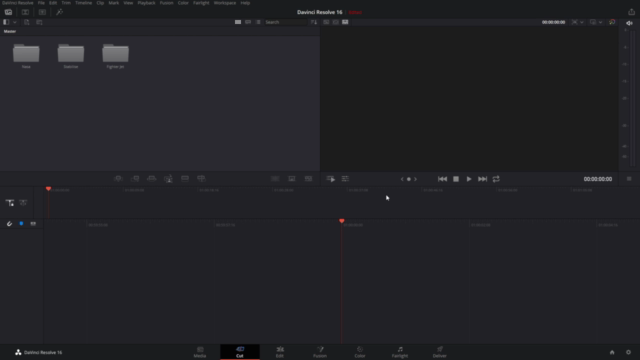Image resolution: width=640 pixels, height=360 pixels.
Task: Open the Fighter Jet folder bin
Action: click(x=116, y=53)
